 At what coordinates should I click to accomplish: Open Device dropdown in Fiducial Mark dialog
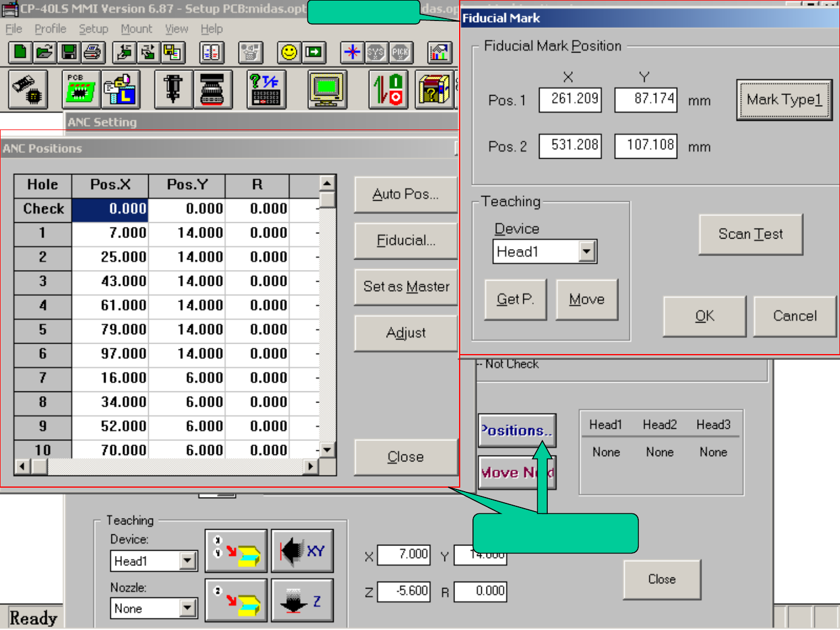click(586, 252)
